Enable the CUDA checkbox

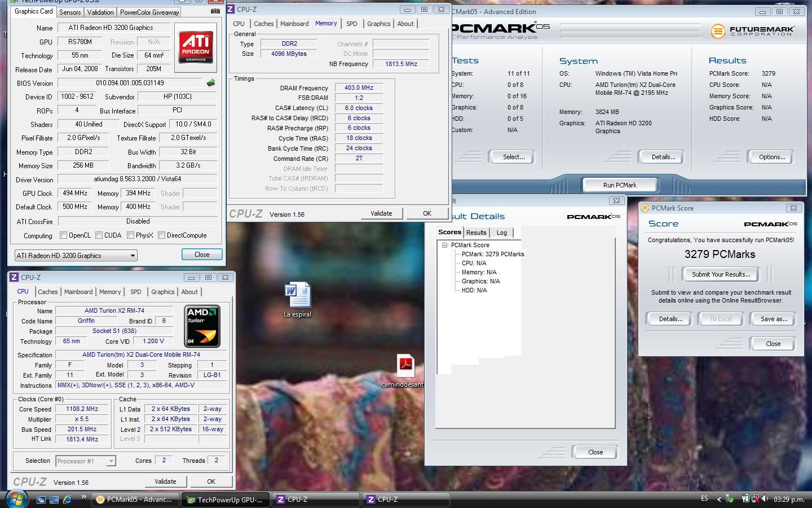pyautogui.click(x=99, y=235)
